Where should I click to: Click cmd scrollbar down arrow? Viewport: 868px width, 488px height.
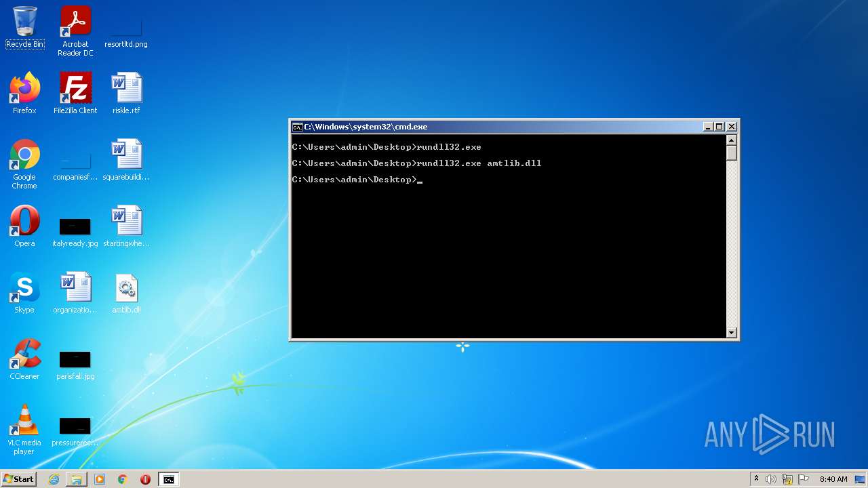pyautogui.click(x=731, y=332)
